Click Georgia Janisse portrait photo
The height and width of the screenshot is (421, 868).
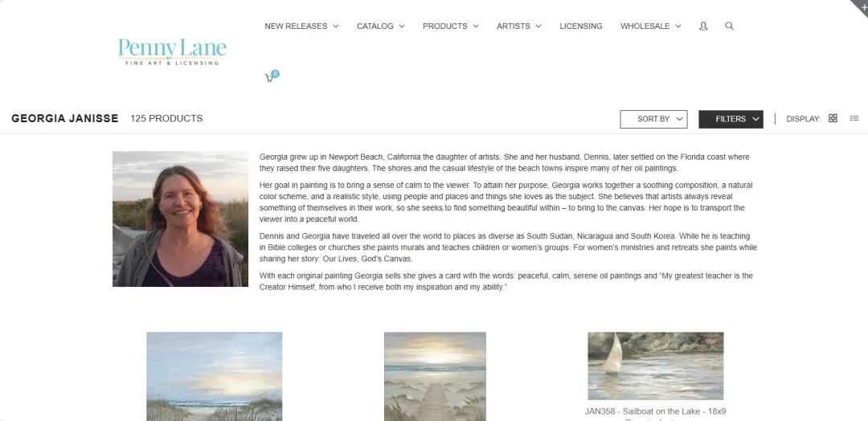click(181, 219)
